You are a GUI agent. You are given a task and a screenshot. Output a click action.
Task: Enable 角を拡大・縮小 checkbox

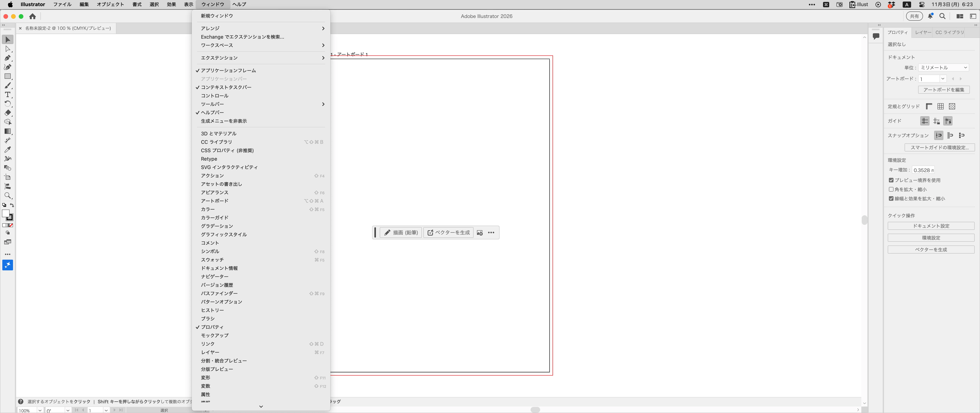click(891, 189)
